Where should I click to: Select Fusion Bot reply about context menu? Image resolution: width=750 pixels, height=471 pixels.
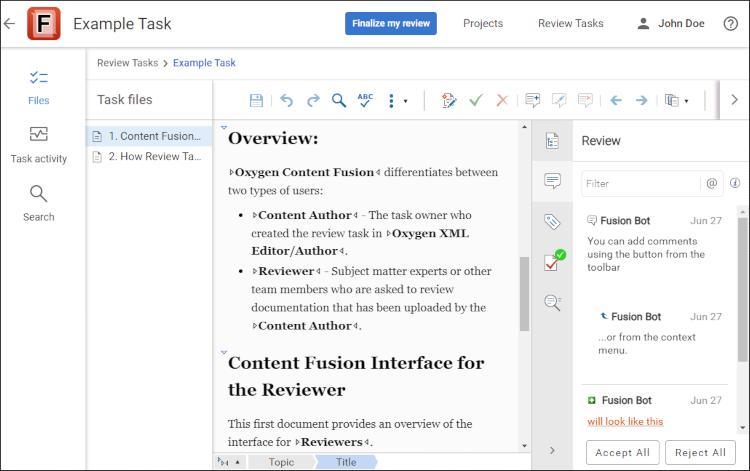(x=661, y=333)
